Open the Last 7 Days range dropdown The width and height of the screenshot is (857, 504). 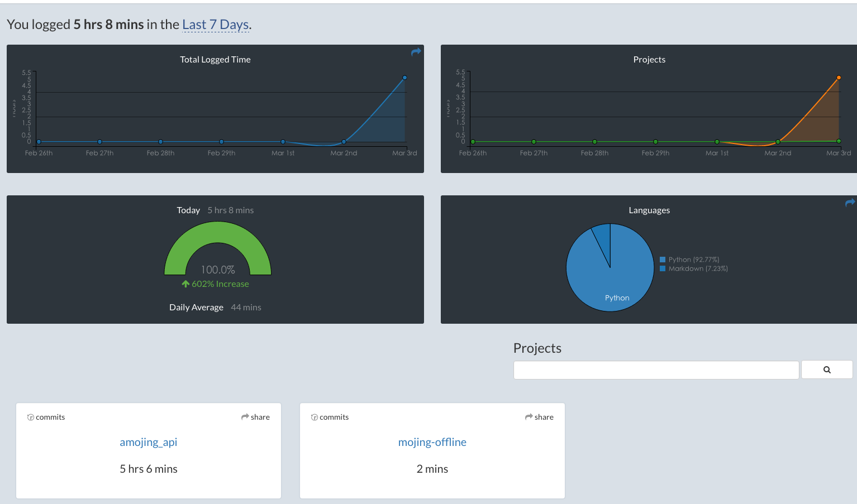tap(215, 25)
